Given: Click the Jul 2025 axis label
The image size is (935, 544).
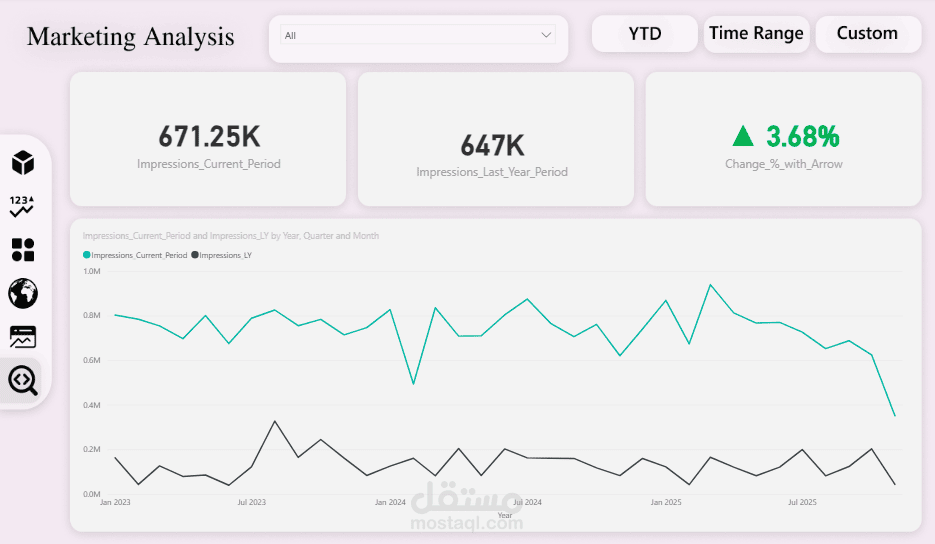Looking at the screenshot, I should (802, 502).
